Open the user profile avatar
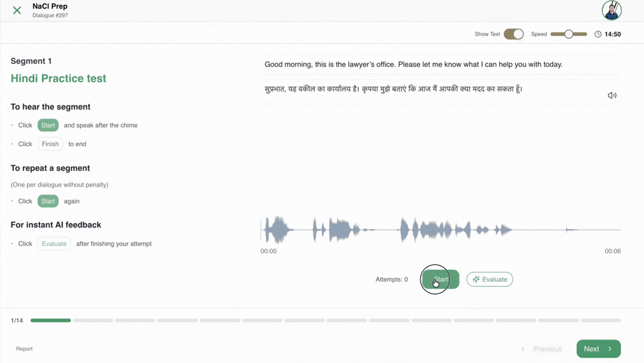Viewport: 644px width, 363px height. [611, 10]
